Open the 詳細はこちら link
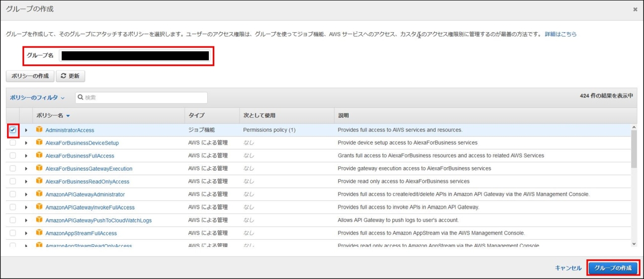 click(x=560, y=34)
